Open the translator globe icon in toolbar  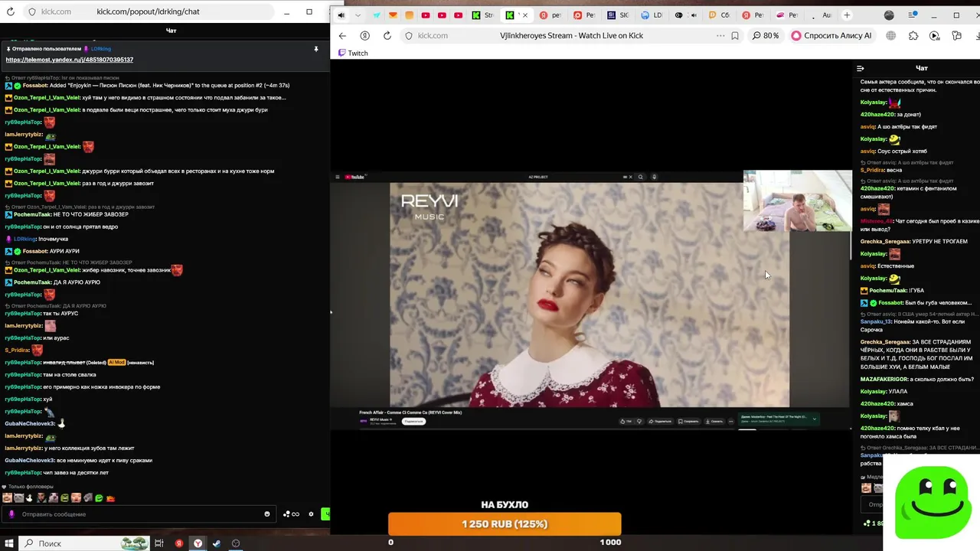[x=891, y=35]
